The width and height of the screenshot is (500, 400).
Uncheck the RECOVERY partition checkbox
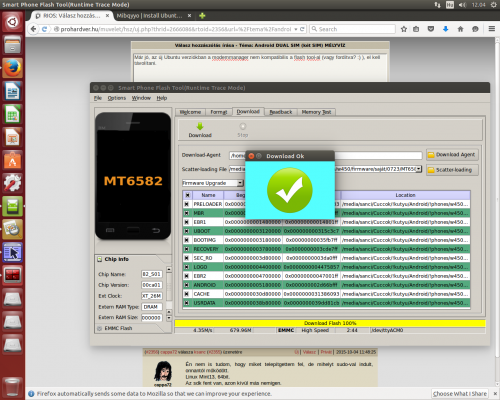[187, 249]
